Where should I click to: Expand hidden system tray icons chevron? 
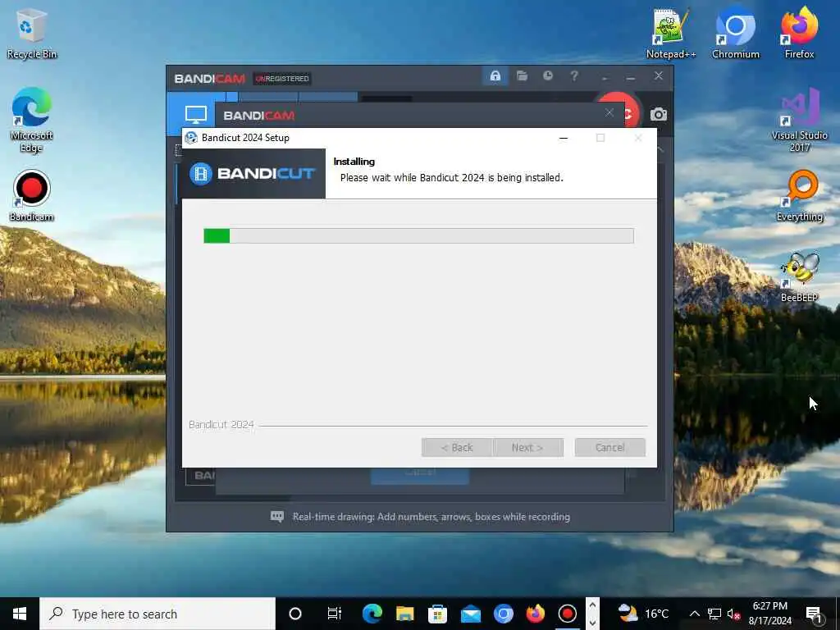694,614
